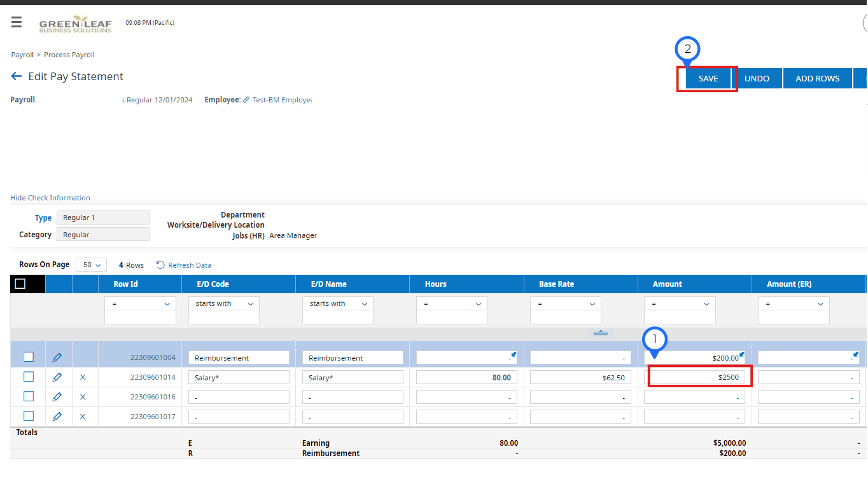868x477 pixels.
Task: Edit row 22309601014 with the pencil icon
Action: click(57, 377)
